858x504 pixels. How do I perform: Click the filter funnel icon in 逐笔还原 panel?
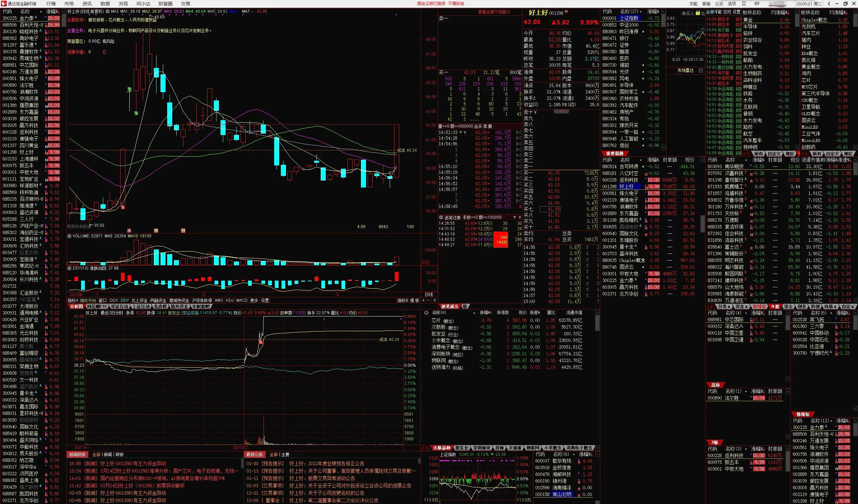coord(514,217)
